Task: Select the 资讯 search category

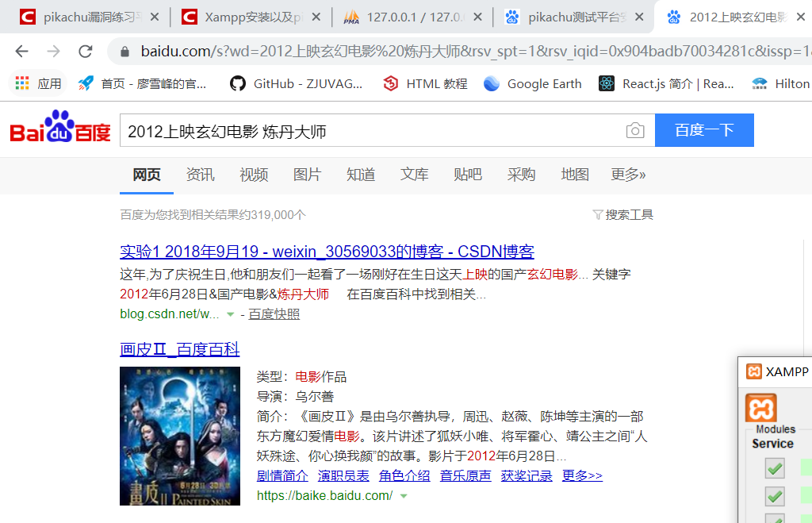Action: (200, 175)
